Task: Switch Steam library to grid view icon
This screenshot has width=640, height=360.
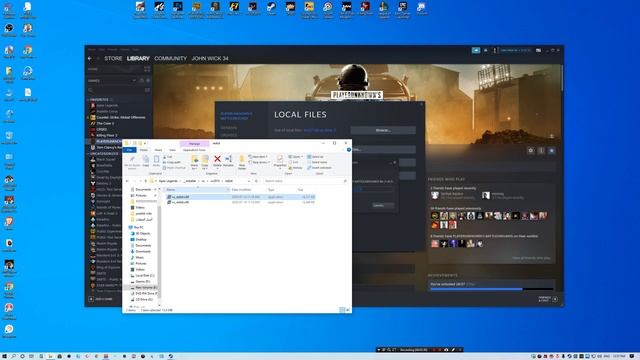Action: click(147, 69)
